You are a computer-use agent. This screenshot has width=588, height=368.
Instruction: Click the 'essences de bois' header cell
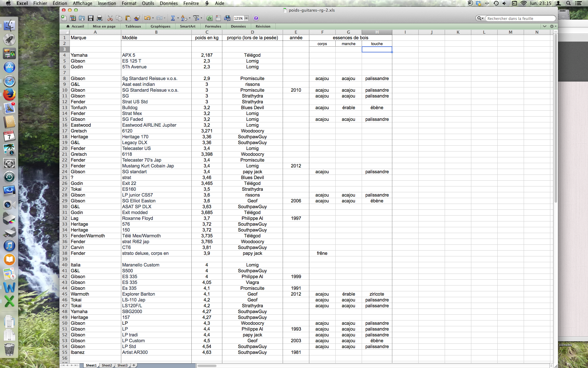350,38
